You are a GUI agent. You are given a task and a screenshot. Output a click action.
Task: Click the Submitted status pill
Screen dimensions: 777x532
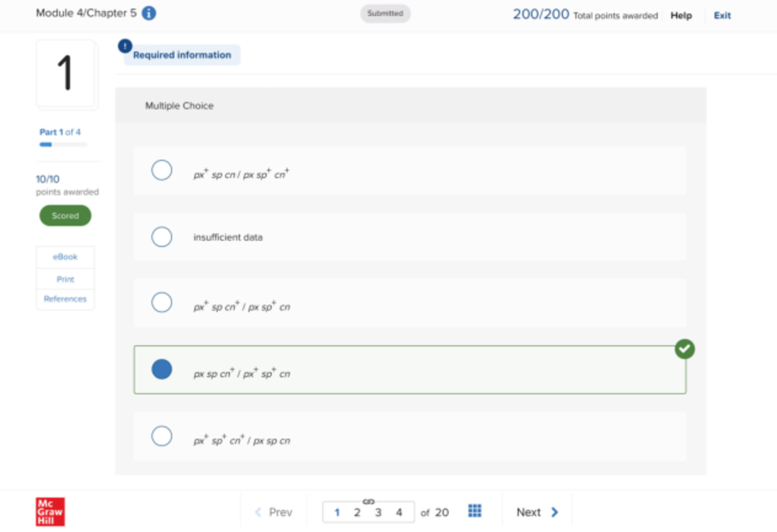385,13
